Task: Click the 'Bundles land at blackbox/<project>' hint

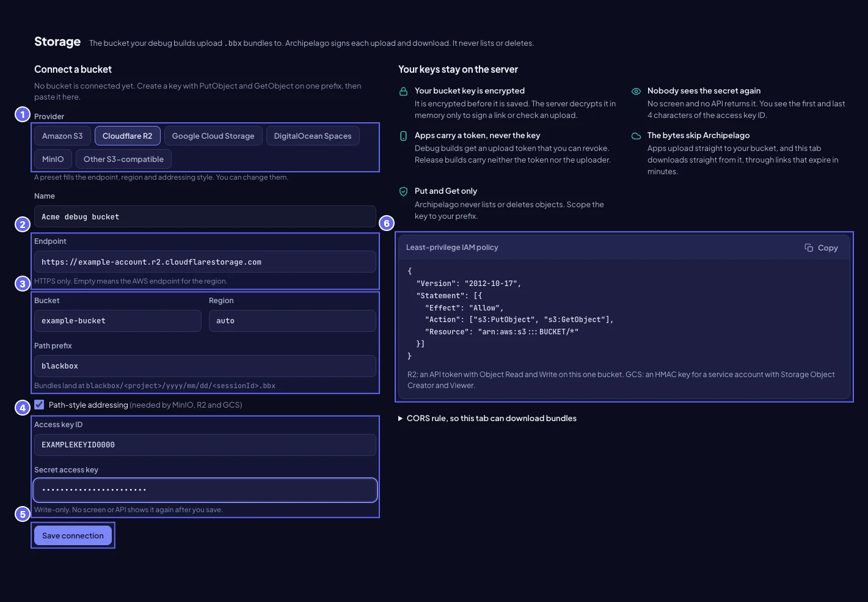Action: [x=155, y=386]
